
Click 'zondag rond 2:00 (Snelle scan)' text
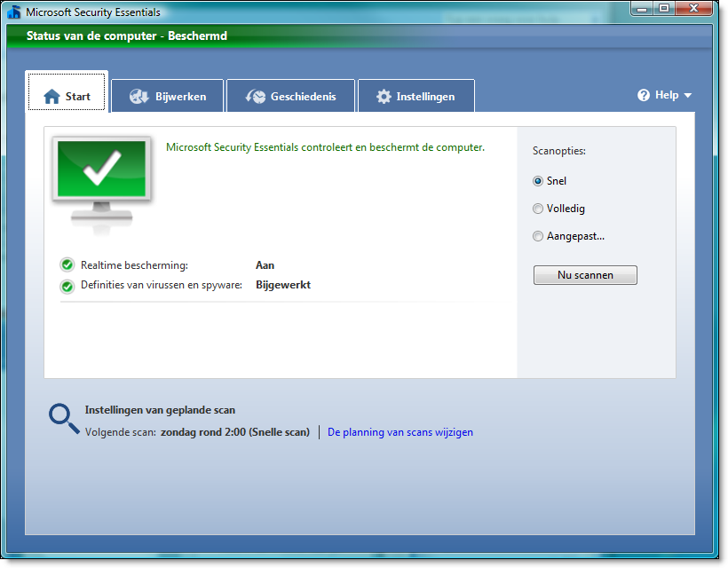[x=235, y=432]
